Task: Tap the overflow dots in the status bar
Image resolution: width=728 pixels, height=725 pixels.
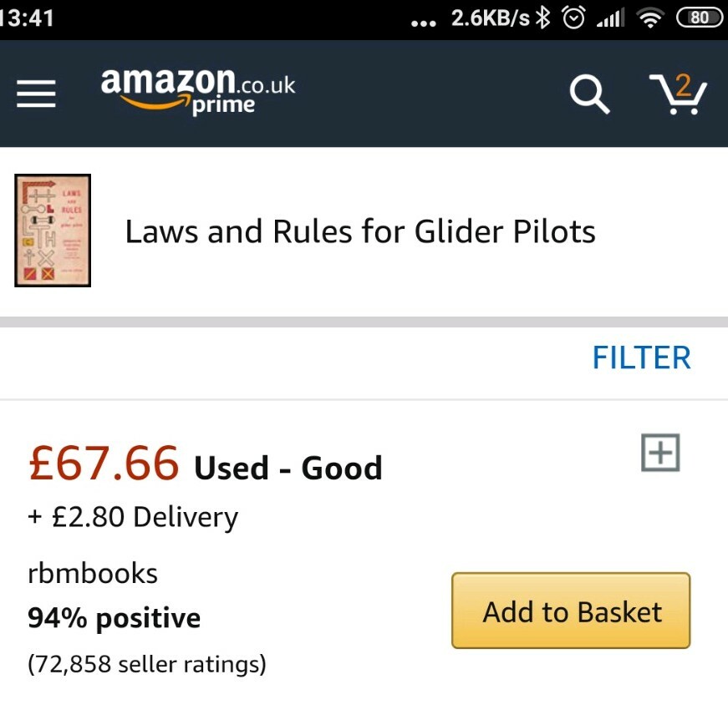Action: [x=423, y=22]
